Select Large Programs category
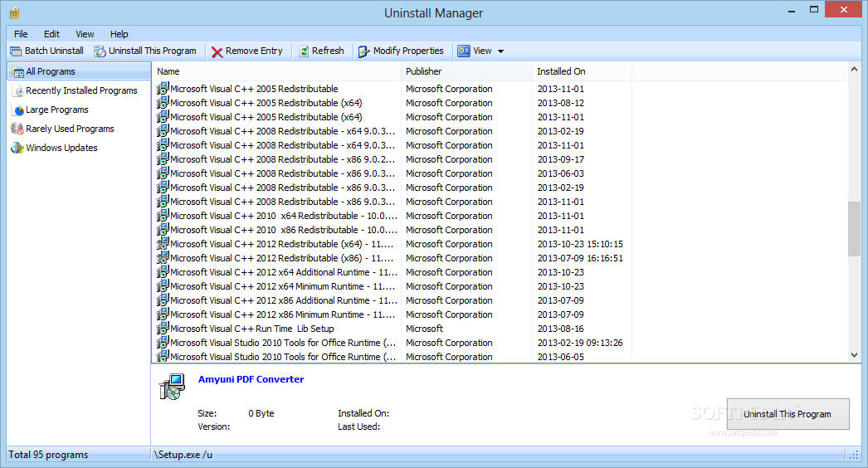Viewport: 868px width, 468px height. tap(57, 110)
